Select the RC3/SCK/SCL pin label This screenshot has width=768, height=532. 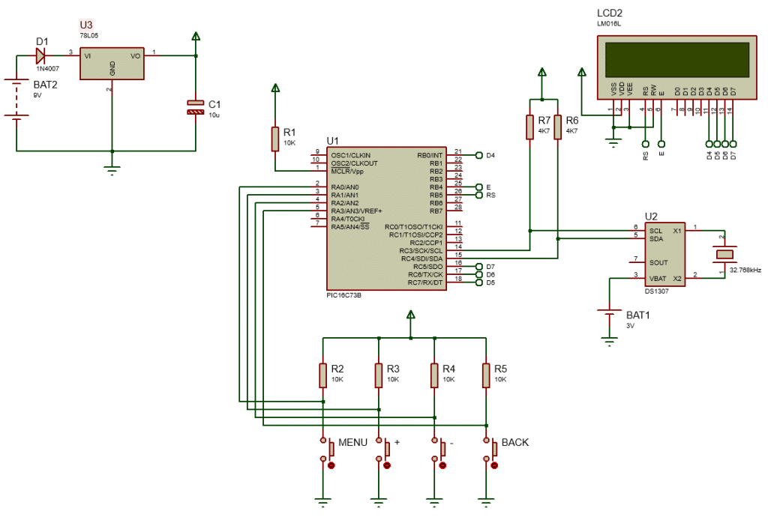tap(421, 250)
